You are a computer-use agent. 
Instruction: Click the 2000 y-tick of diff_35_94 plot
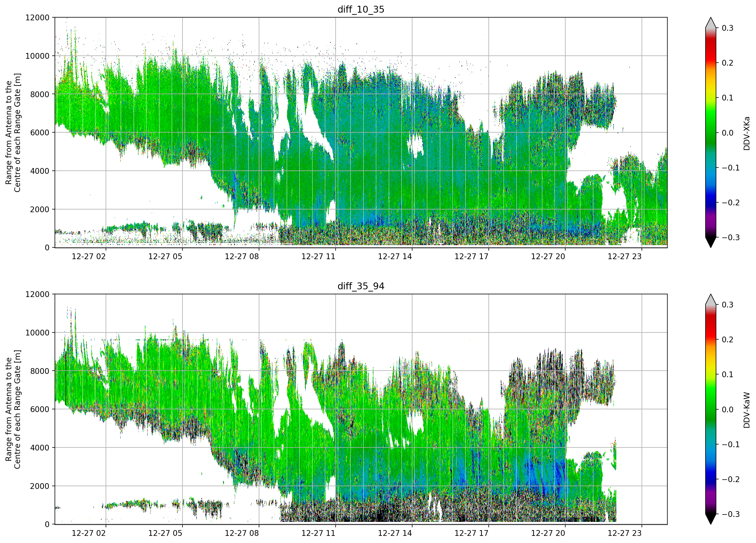click(40, 486)
